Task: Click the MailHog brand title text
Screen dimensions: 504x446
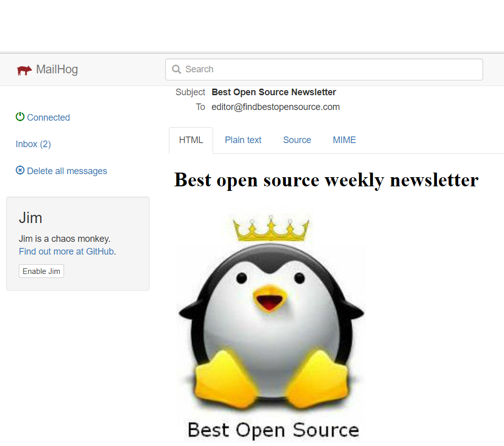Action: click(x=57, y=70)
